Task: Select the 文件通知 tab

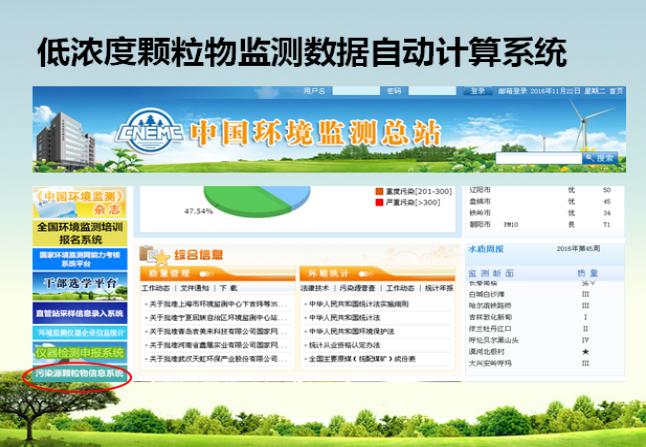Action: (194, 288)
